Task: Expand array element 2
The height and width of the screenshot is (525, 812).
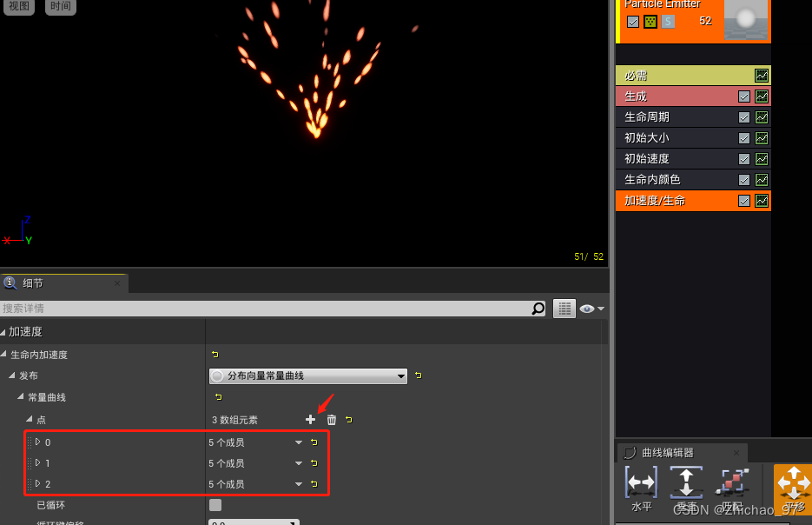Action: click(38, 483)
